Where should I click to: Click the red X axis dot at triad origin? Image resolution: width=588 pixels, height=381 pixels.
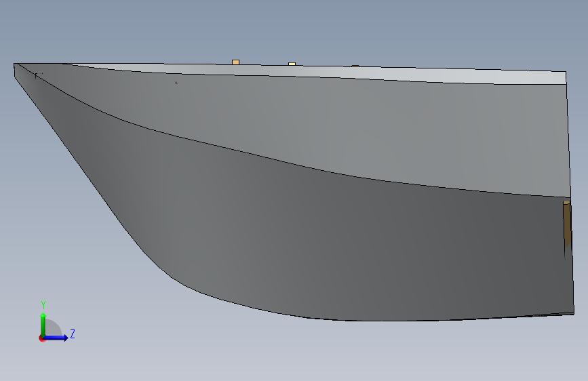coord(41,338)
